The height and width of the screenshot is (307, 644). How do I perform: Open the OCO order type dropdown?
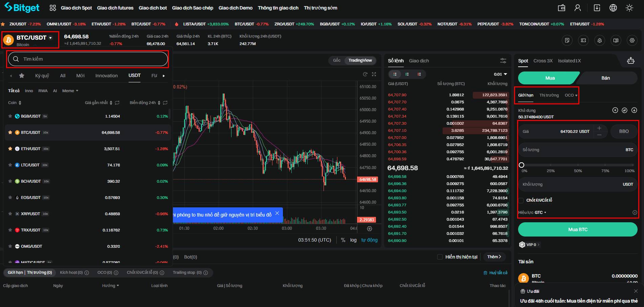pyautogui.click(x=571, y=95)
